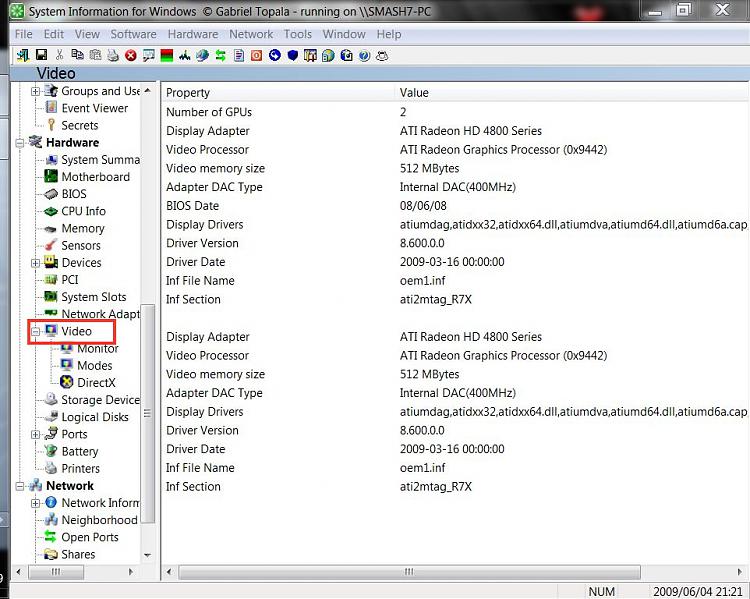Click the last toolbar icon after help
750x599 pixels.
382,56
